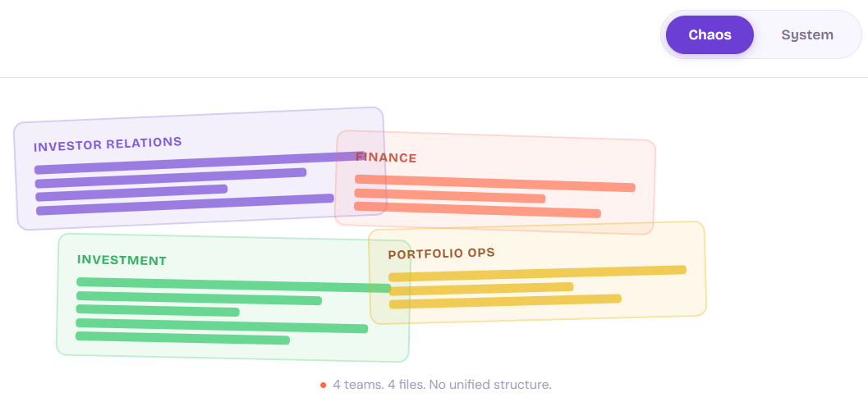Click the top orange bar in Finance

coord(495,184)
